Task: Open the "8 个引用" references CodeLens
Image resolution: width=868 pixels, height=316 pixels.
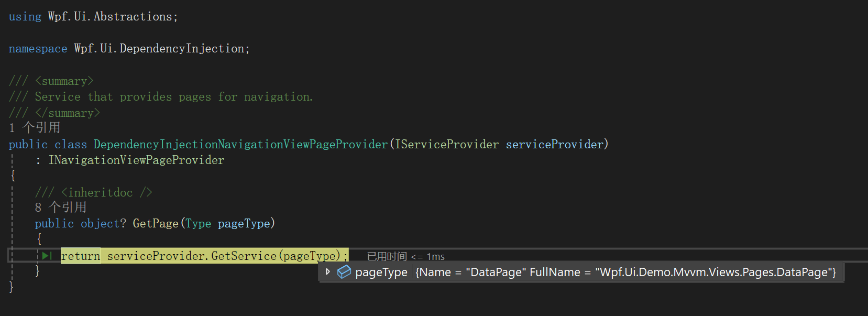Action: tap(61, 207)
